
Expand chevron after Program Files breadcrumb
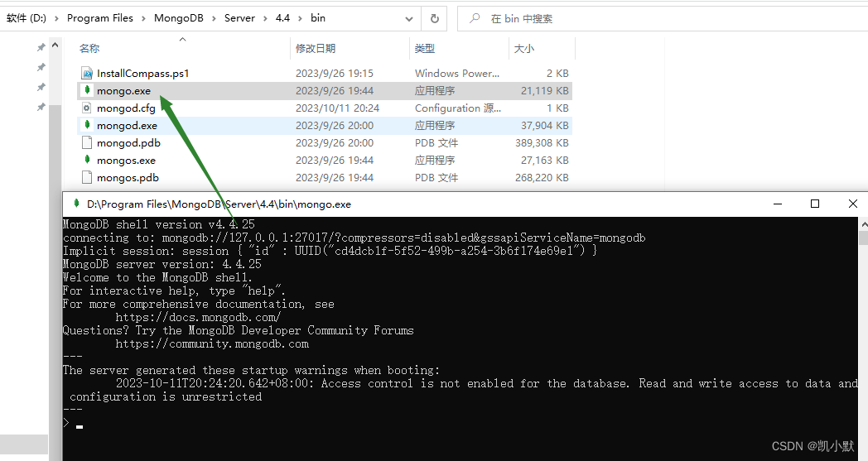[143, 18]
